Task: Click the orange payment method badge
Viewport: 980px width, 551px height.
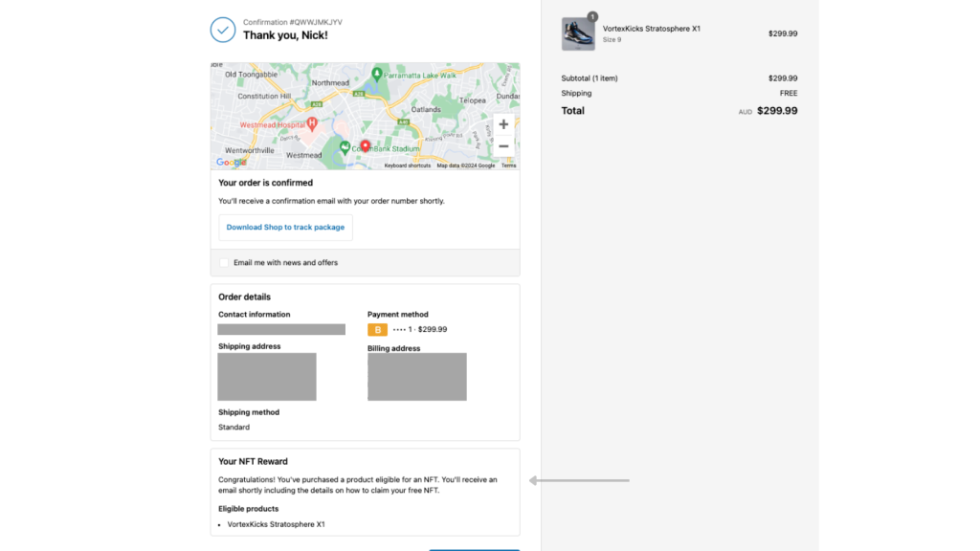Action: [378, 329]
